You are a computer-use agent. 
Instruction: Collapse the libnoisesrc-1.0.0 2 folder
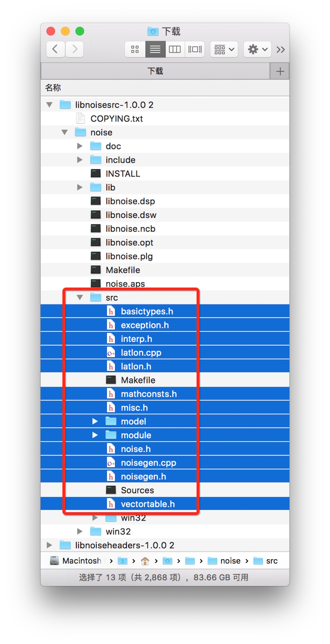pos(49,105)
